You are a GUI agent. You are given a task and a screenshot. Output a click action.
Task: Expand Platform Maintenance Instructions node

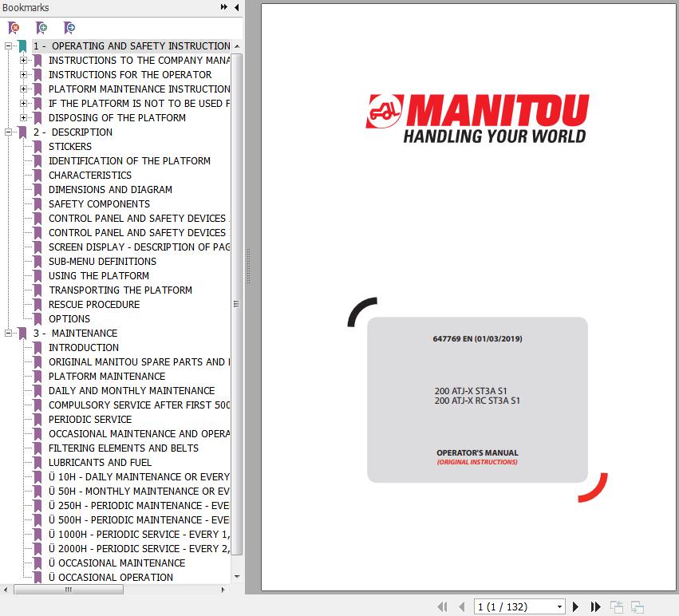(x=23, y=89)
